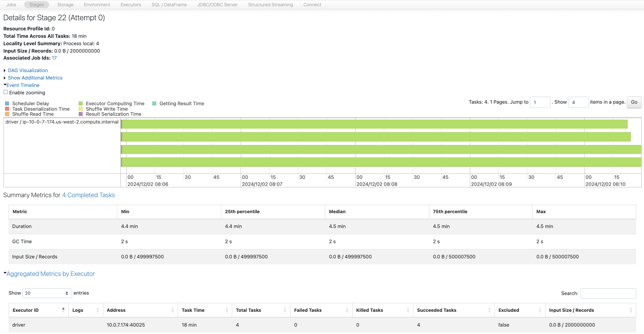Click Task Deserialization Time legend swatch

(x=7, y=109)
